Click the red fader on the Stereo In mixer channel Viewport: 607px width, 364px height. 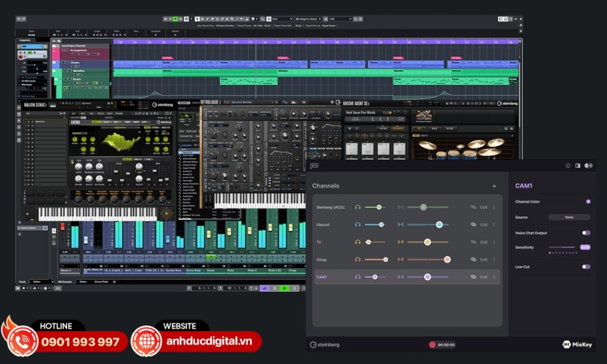pyautogui.click(x=62, y=227)
